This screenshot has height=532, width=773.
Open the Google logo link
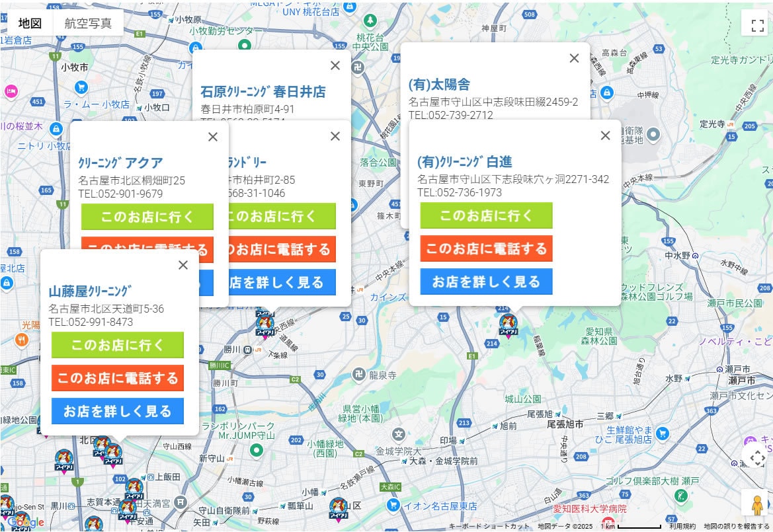[26, 521]
